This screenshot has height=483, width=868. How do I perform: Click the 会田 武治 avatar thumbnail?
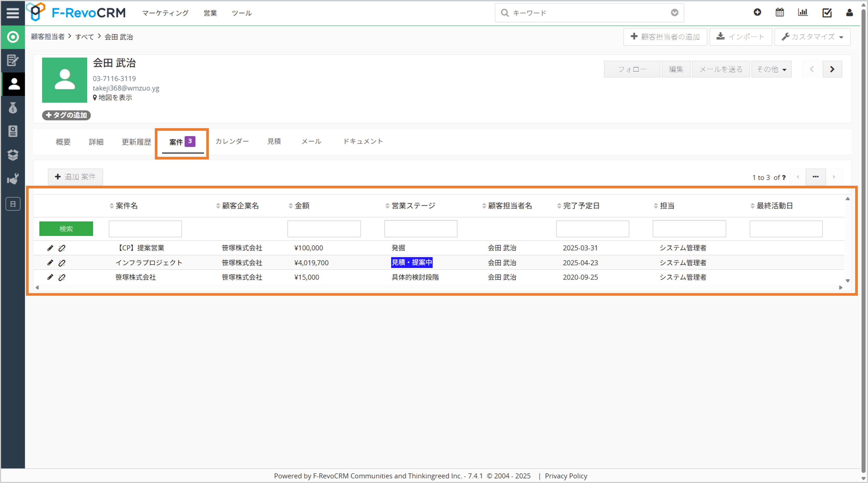pos(65,80)
